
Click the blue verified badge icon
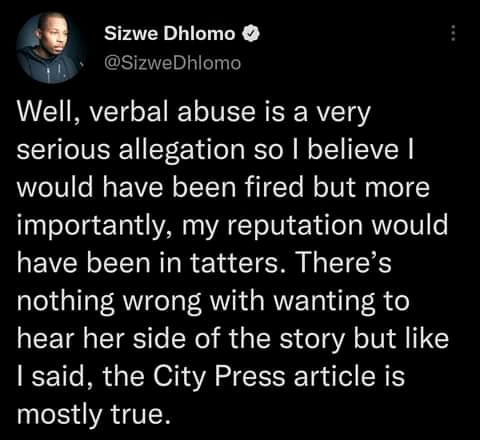[x=252, y=34]
